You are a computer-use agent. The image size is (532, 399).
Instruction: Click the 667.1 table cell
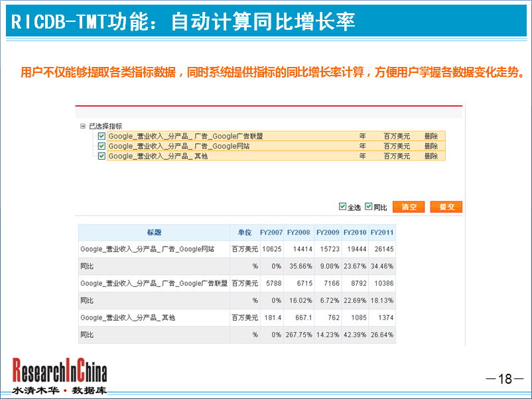click(x=299, y=317)
